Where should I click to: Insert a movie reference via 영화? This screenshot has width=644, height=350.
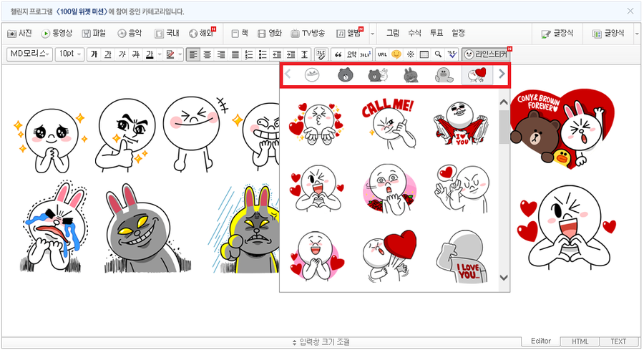click(270, 33)
